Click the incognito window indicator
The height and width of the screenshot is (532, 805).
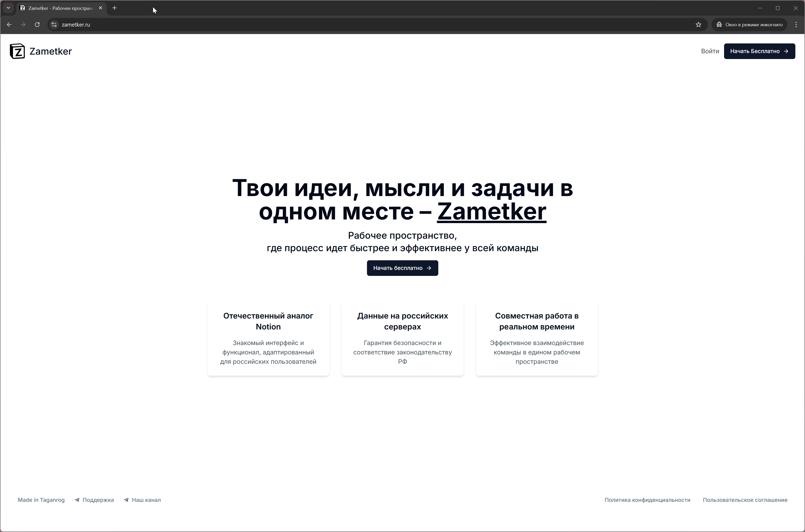(x=749, y=24)
